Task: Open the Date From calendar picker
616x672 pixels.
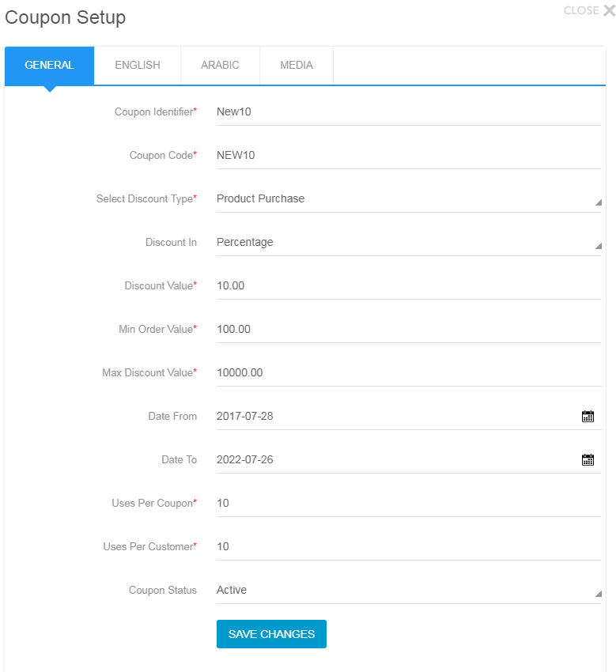Action: [x=588, y=416]
